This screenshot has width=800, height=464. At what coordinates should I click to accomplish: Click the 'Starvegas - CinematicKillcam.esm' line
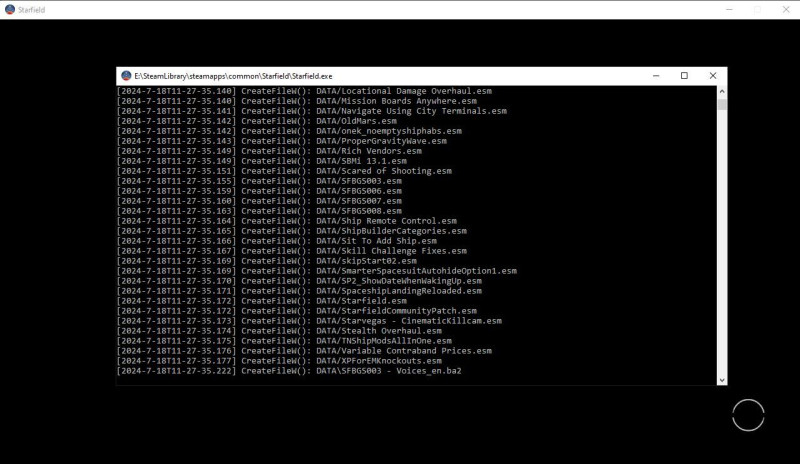click(309, 321)
